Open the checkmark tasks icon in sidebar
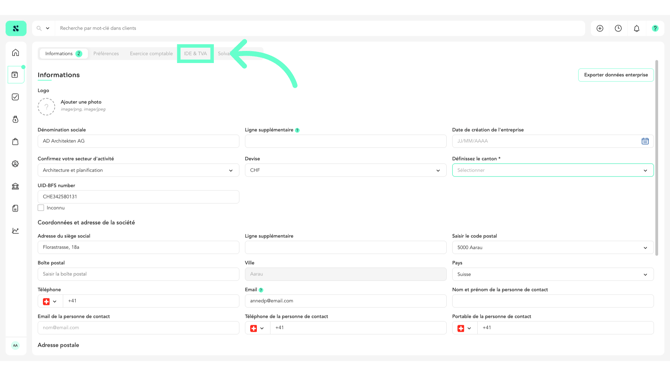The height and width of the screenshot is (376, 670). pyautogui.click(x=15, y=97)
